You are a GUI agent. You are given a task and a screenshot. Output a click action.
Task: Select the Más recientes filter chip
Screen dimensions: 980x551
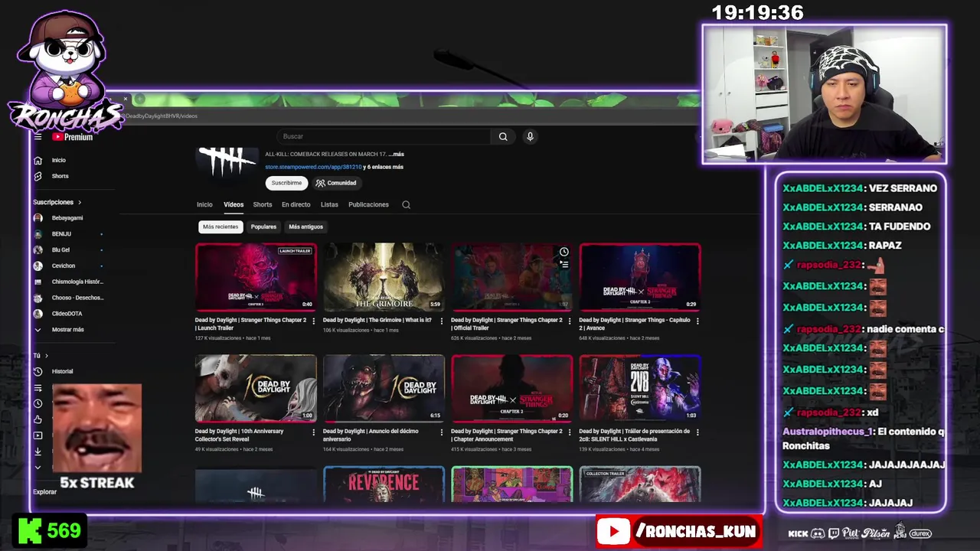[220, 227]
